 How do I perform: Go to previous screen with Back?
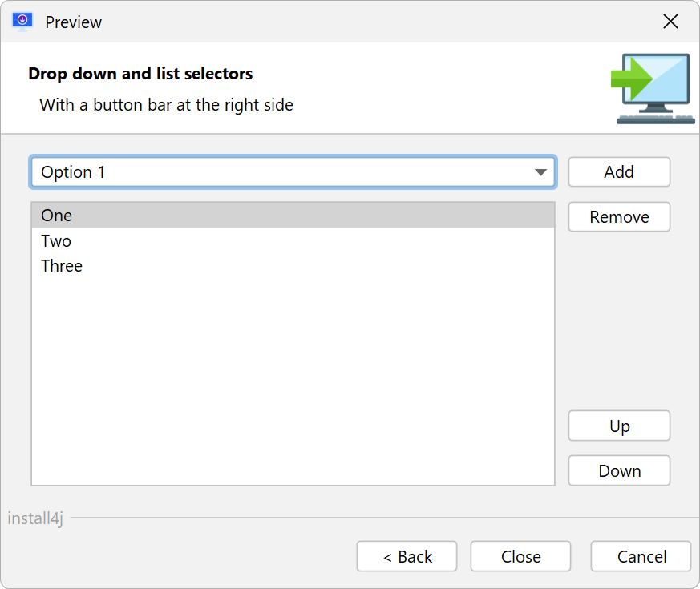pos(407,556)
